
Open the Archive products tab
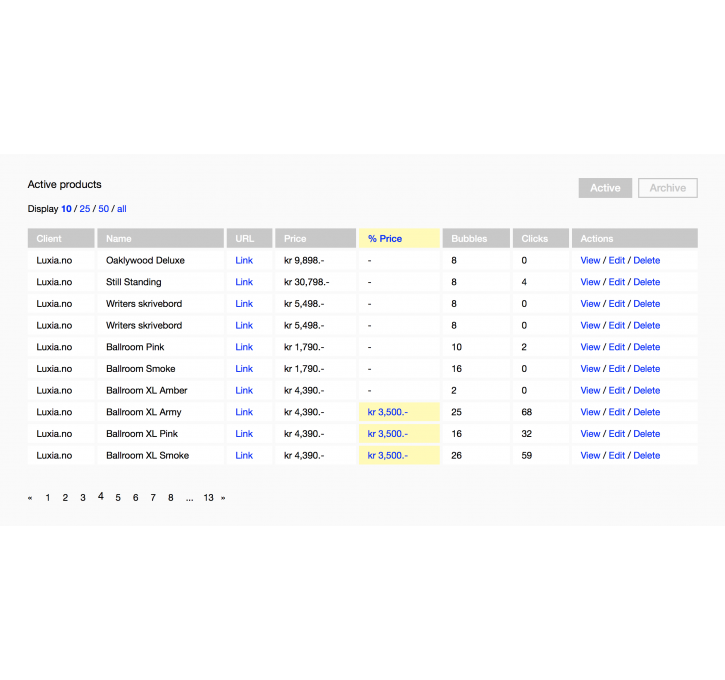pos(667,188)
